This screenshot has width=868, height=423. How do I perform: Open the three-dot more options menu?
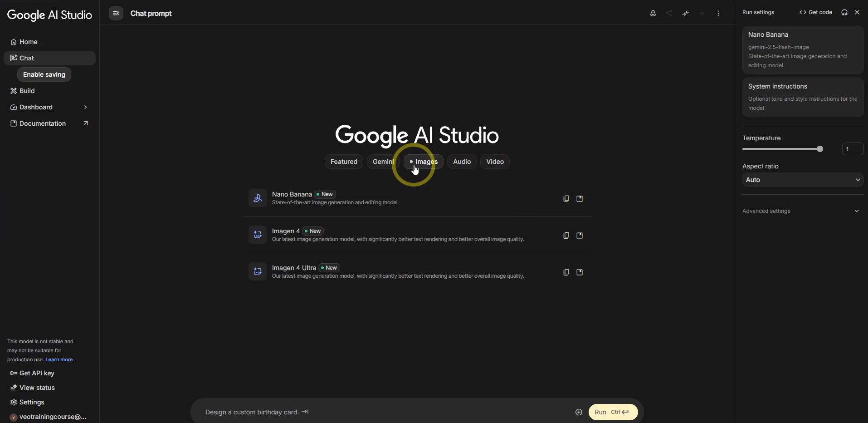pyautogui.click(x=718, y=13)
